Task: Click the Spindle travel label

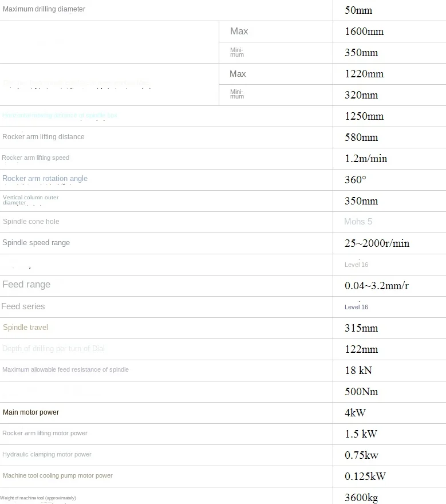Action: click(26, 328)
